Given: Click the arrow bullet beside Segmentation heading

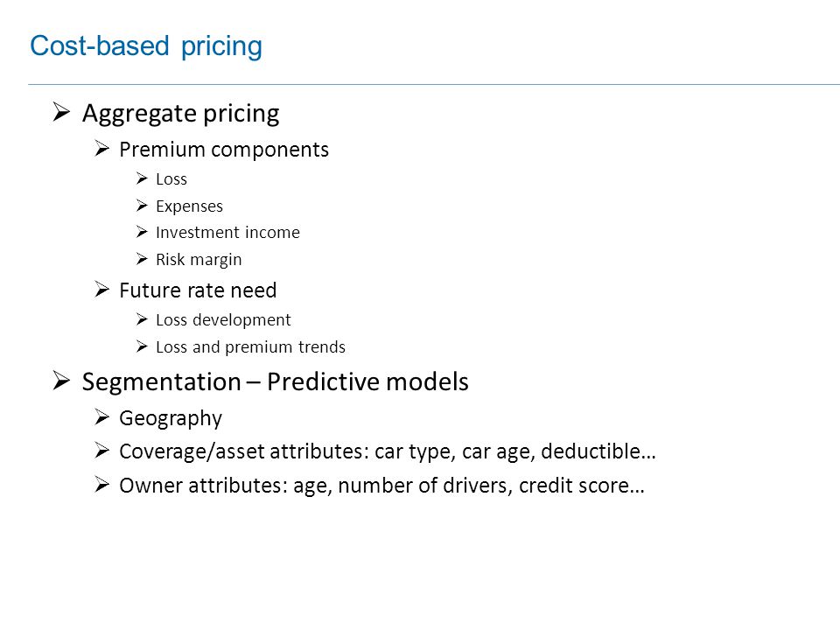Looking at the screenshot, I should (61, 381).
